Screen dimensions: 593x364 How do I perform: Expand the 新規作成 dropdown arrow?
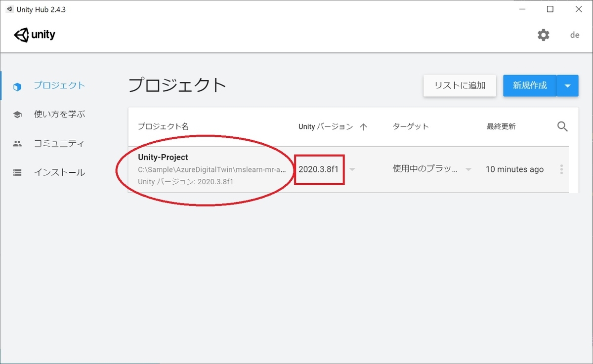pos(568,85)
